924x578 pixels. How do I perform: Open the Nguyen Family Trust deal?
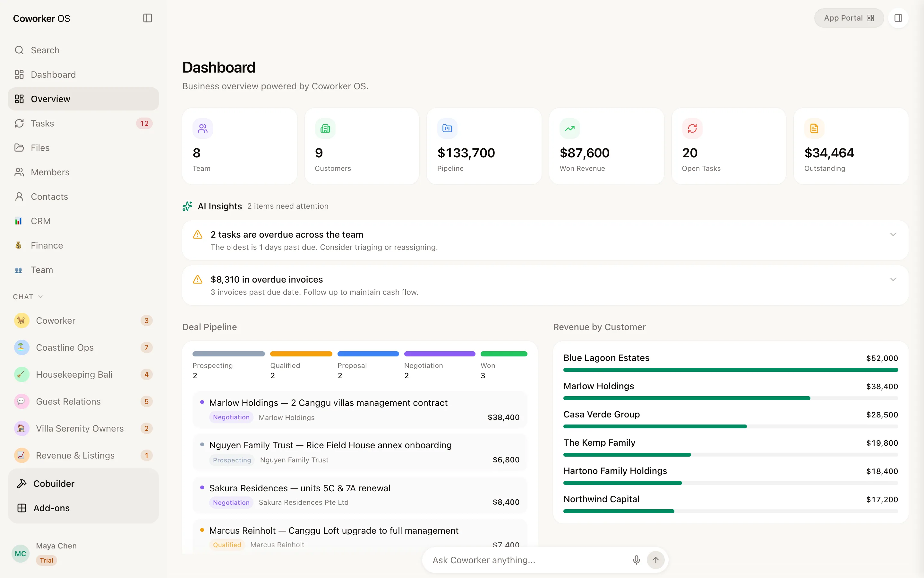tap(360, 452)
